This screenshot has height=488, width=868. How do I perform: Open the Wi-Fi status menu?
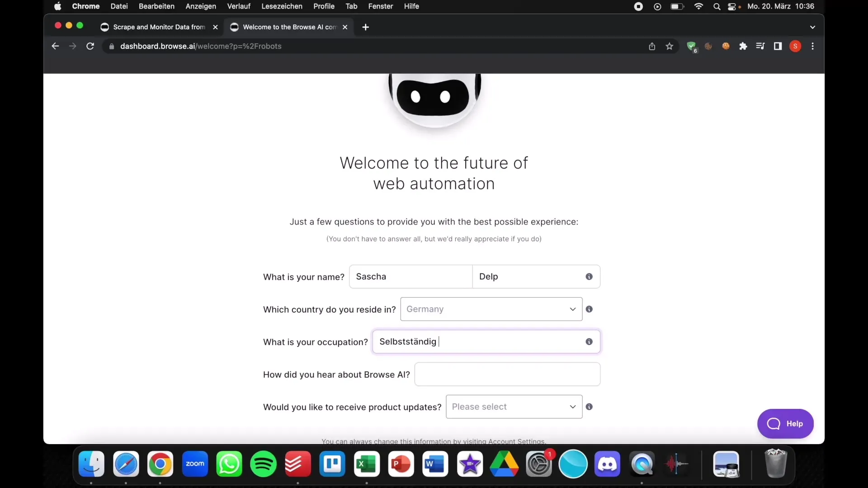[x=699, y=6]
